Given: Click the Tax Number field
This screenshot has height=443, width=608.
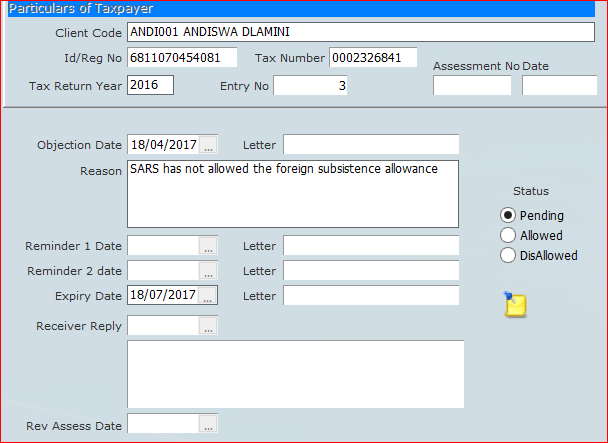Looking at the screenshot, I should click(372, 57).
